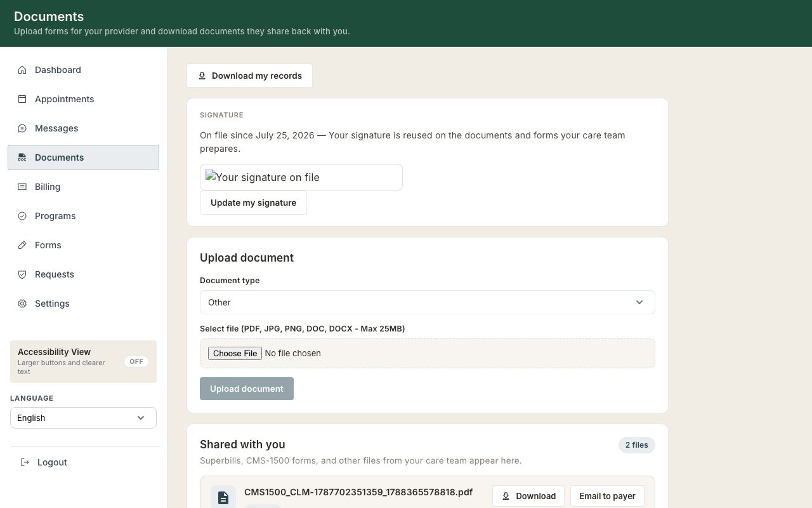The height and width of the screenshot is (508, 812).
Task: Click Update my signature
Action: point(253,203)
